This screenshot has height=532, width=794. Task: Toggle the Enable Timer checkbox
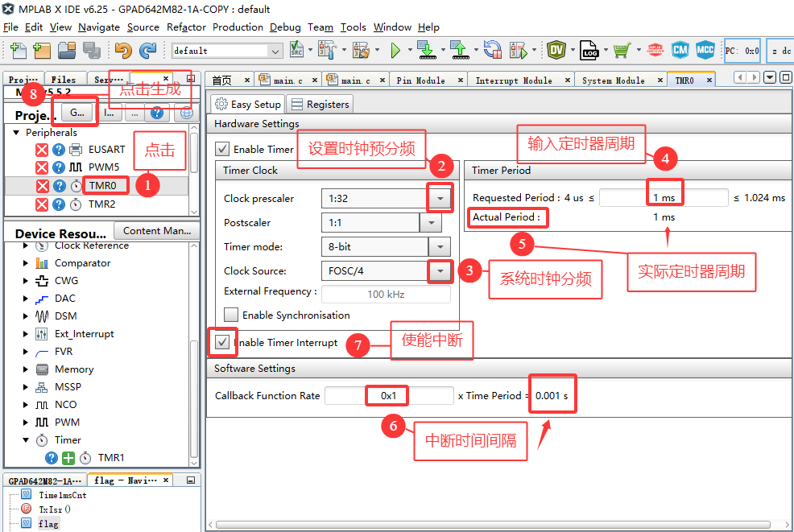[x=221, y=150]
